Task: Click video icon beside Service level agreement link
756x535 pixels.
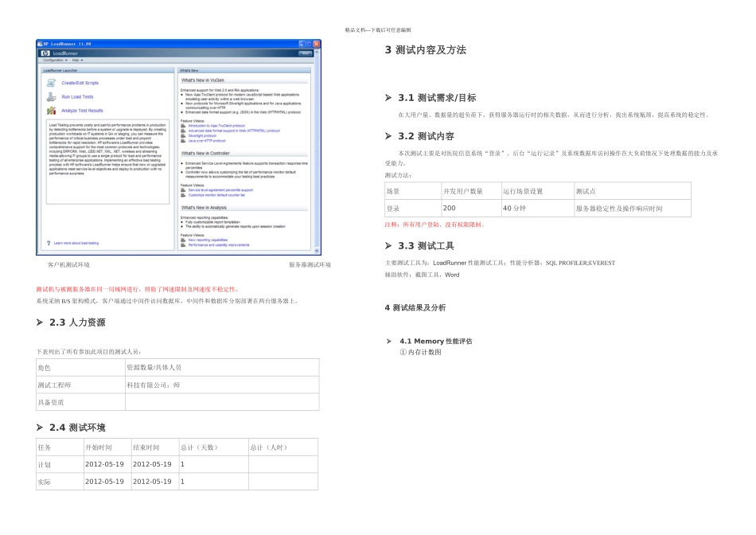Action: 183,190
